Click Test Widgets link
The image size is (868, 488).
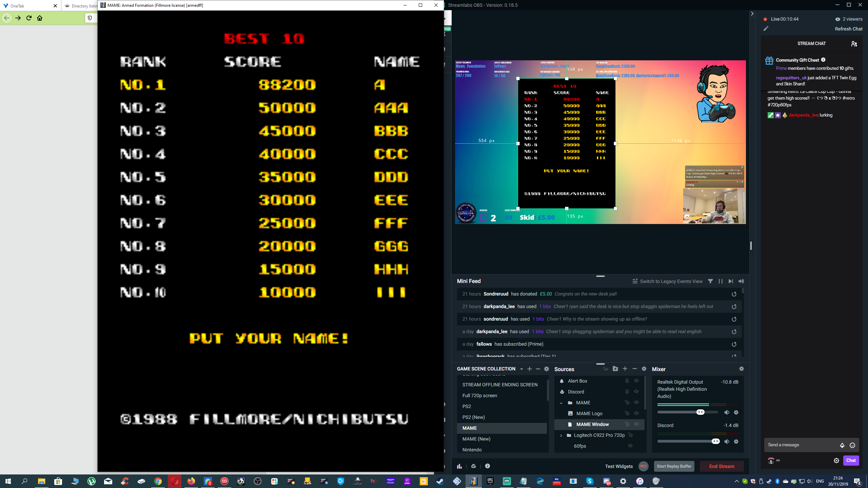tap(619, 466)
